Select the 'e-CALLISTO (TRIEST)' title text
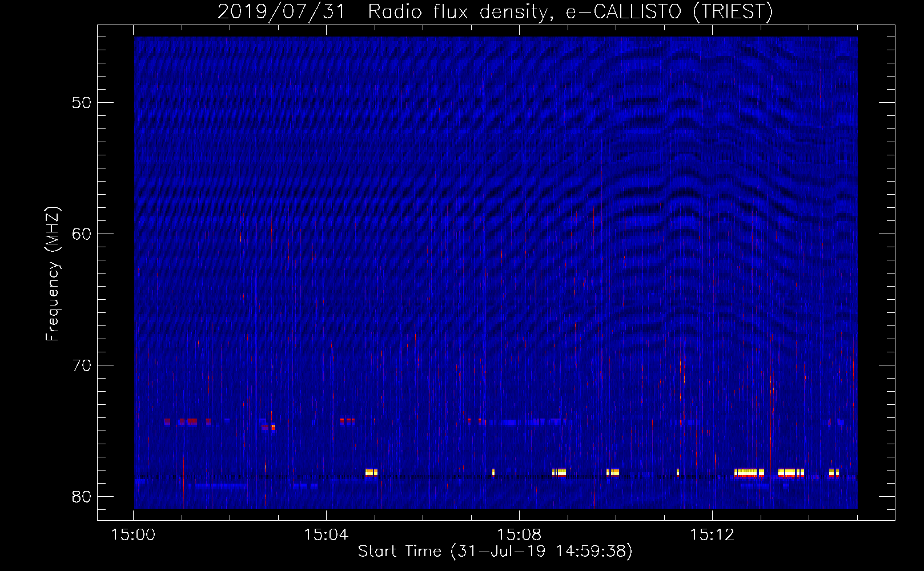Image resolution: width=924 pixels, height=571 pixels. (670, 12)
